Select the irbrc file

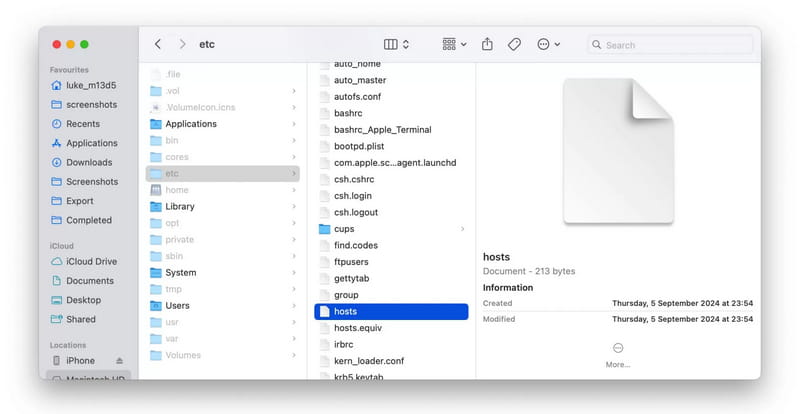[391, 344]
